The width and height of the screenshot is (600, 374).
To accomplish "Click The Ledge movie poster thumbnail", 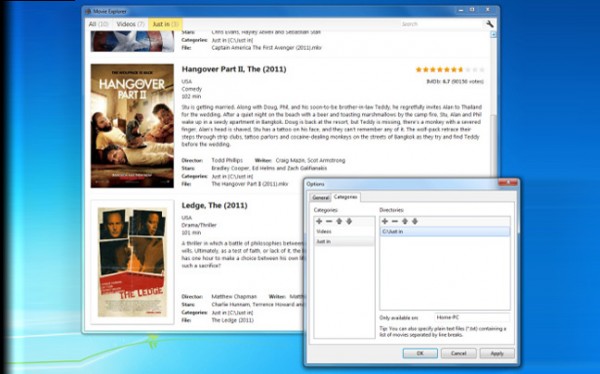I will [132, 262].
